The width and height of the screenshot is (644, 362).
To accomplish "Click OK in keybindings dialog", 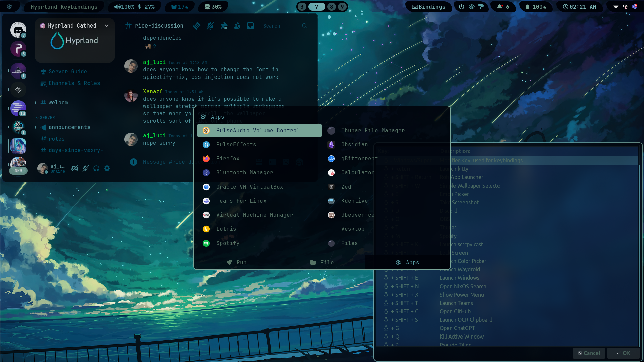I will tap(623, 353).
